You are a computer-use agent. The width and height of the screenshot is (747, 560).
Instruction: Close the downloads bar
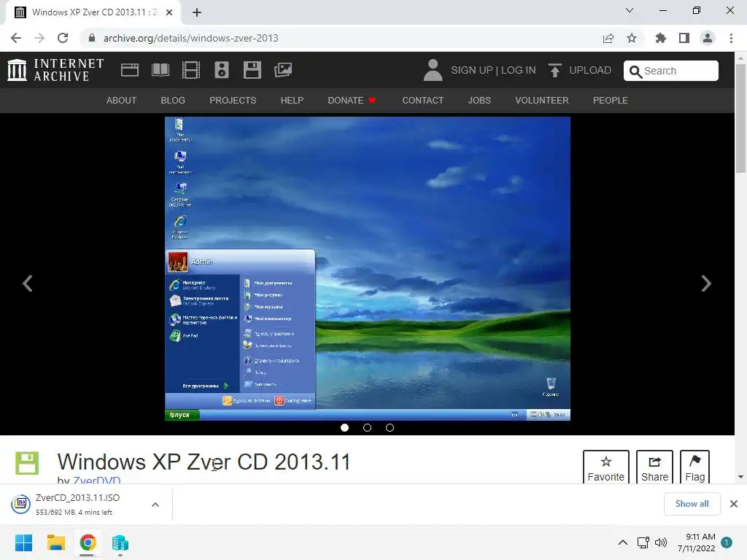[x=734, y=504]
